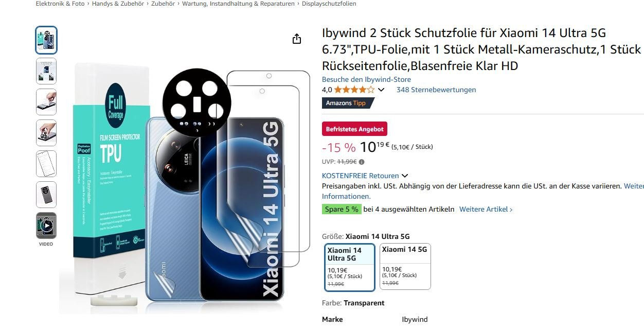Visit the Ibywind-Store link
The height and width of the screenshot is (327, 644).
tap(366, 79)
